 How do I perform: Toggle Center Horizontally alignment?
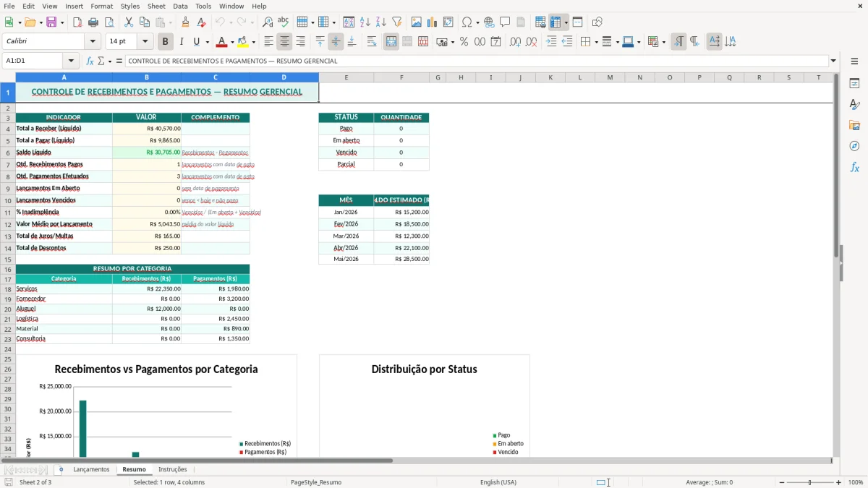pyautogui.click(x=284, y=42)
